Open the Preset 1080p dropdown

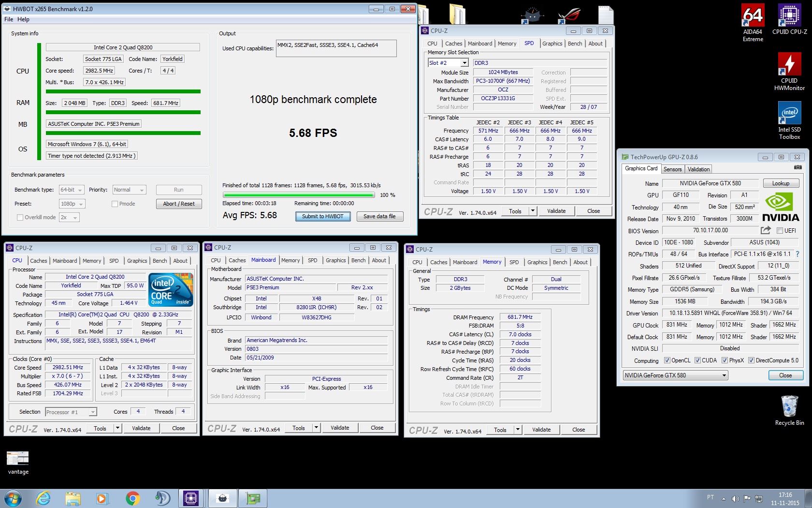coord(72,204)
